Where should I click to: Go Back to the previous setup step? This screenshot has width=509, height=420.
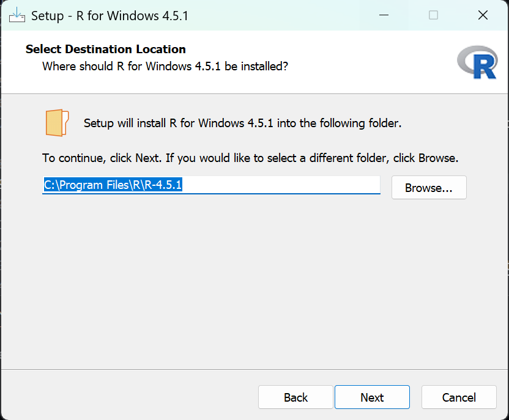(x=295, y=397)
